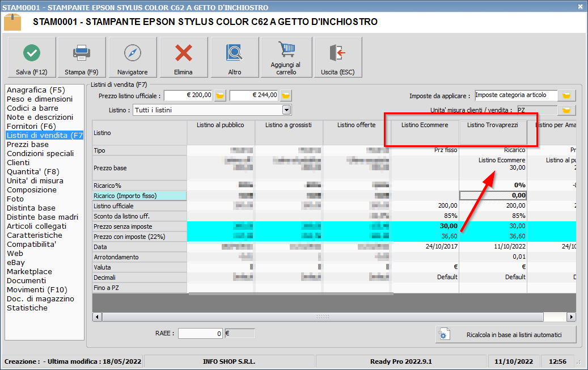Viewport: 588px width, 370px height.
Task: Go to the eBay section
Action: (x=16, y=263)
